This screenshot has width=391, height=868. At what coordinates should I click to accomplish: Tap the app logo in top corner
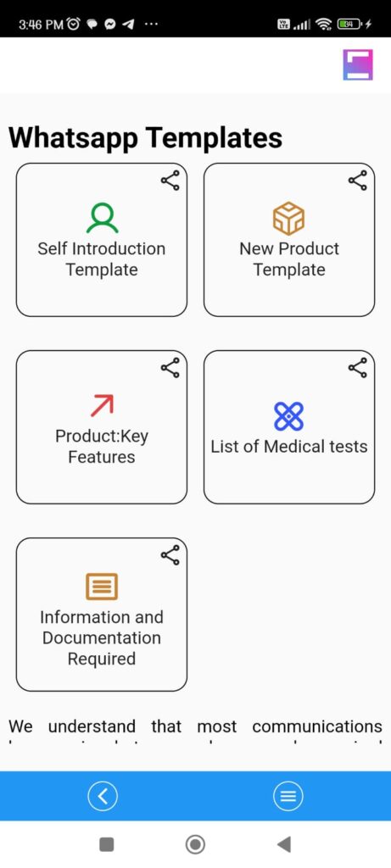pos(358,64)
